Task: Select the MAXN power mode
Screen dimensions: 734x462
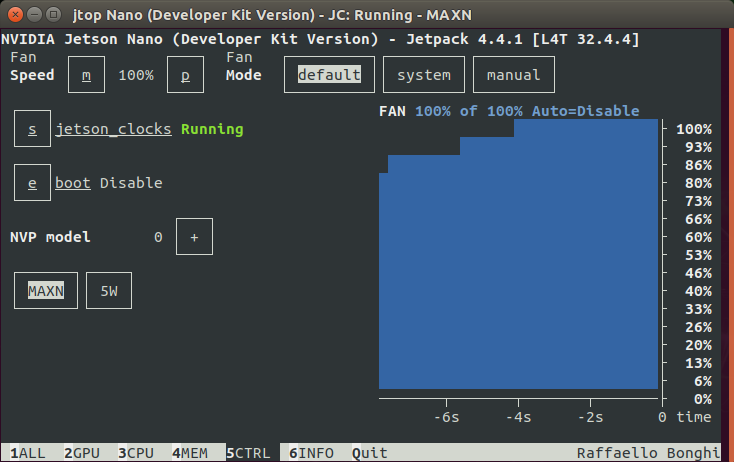Action: 46,291
